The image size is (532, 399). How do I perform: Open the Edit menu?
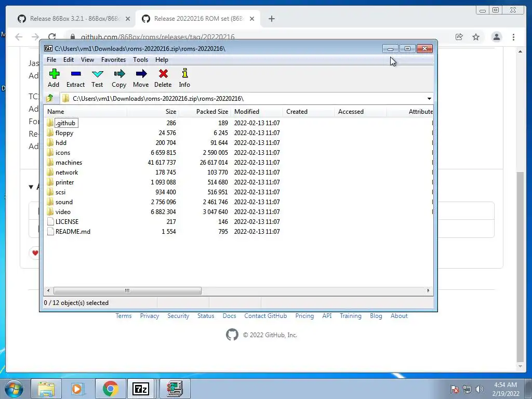pyautogui.click(x=69, y=60)
